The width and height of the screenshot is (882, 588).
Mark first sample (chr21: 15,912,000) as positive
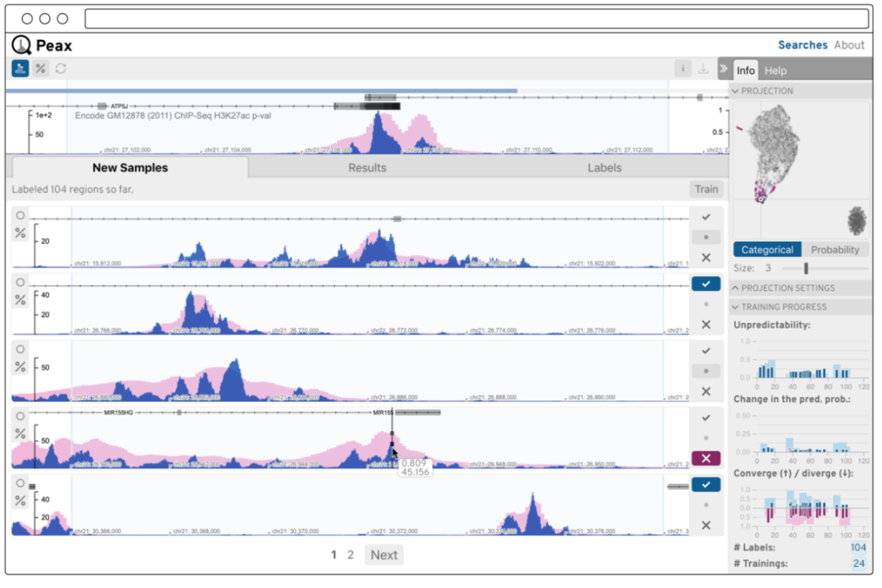coord(706,217)
